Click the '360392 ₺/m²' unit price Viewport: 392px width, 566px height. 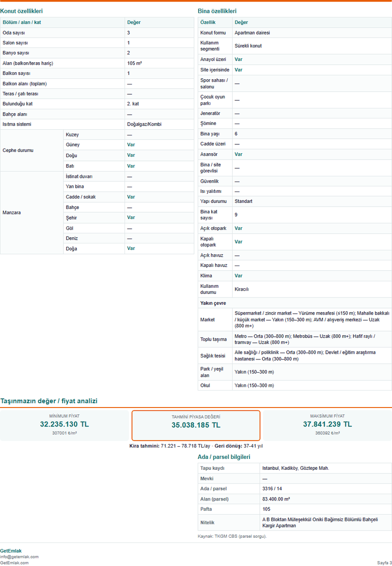pos(327,433)
